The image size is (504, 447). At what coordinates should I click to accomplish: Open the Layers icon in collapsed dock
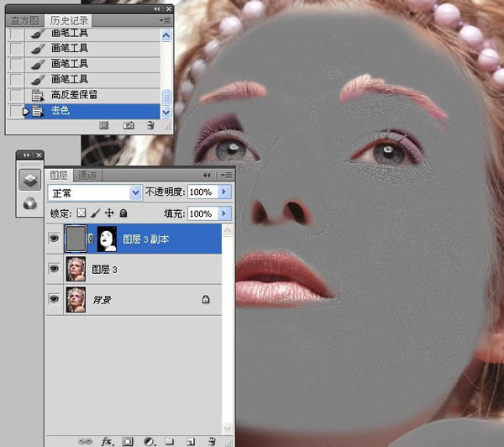click(30, 180)
